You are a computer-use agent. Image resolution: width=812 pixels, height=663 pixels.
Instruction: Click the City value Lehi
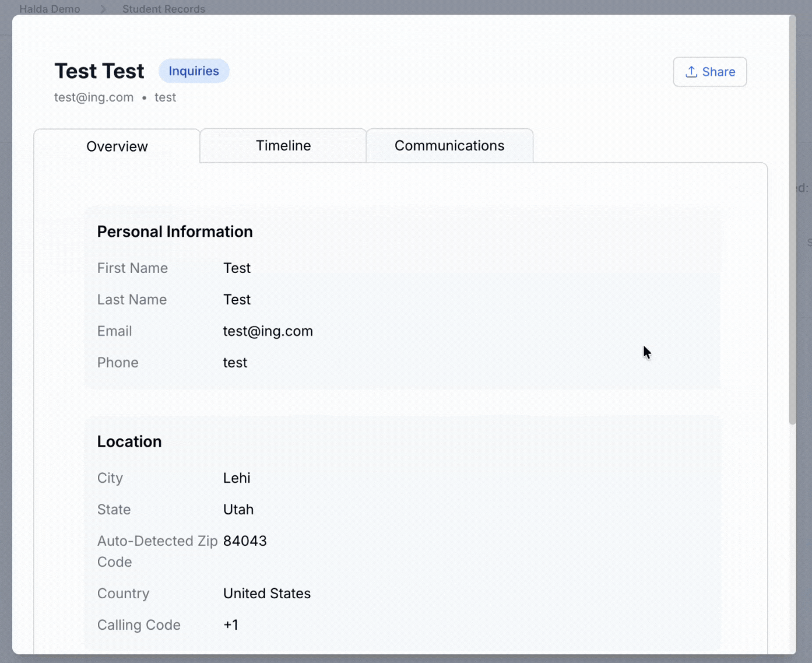click(237, 478)
